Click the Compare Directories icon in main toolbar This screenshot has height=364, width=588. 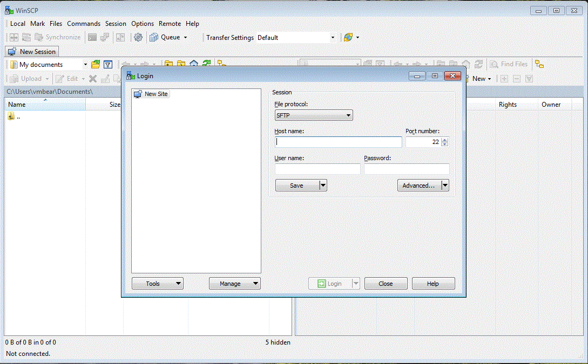click(x=14, y=37)
